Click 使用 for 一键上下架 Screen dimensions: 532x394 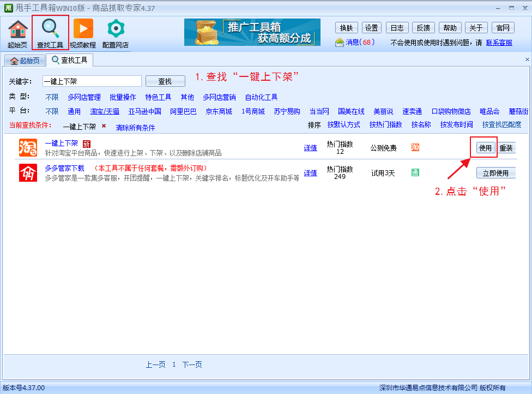click(485, 148)
